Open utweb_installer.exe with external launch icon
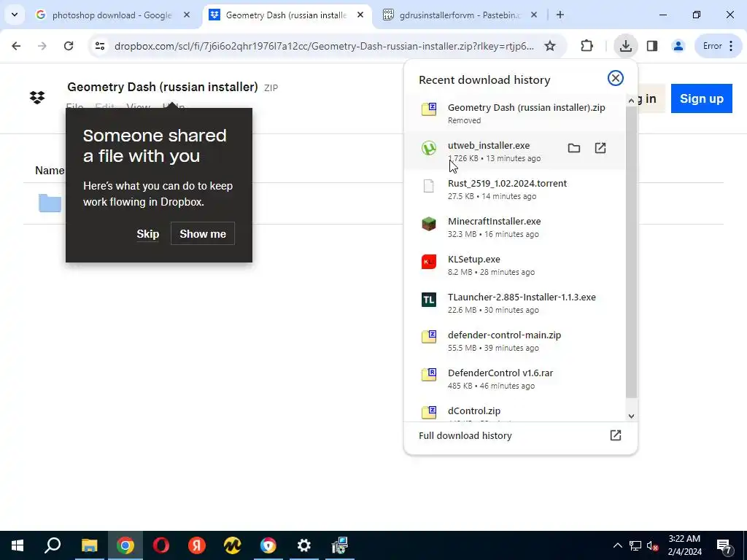Screen dimensions: 747x560 tap(600, 148)
